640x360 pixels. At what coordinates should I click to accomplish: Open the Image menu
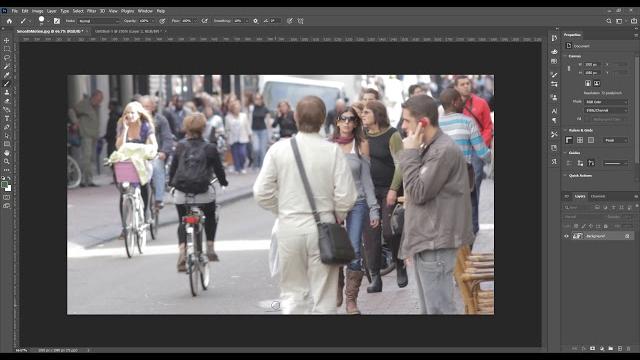click(x=38, y=11)
